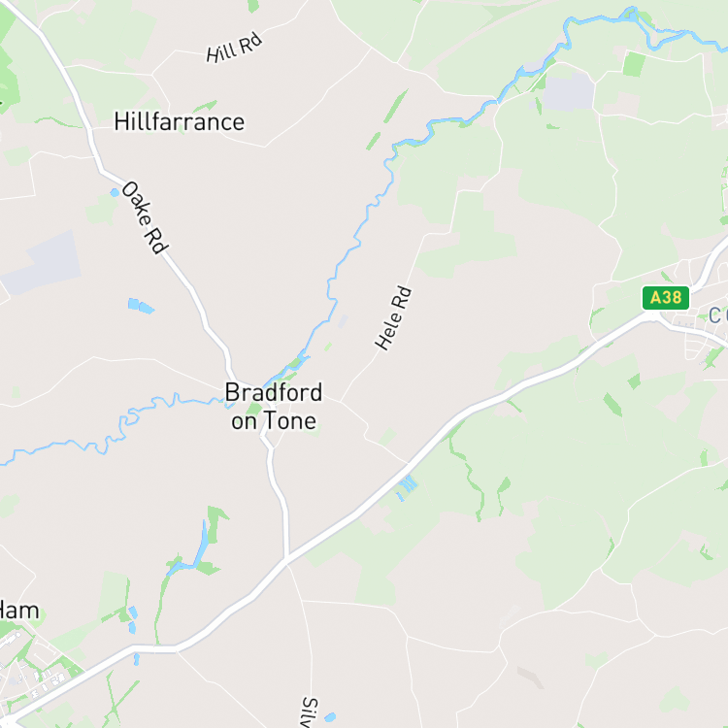
Task: Select the small pond near the Silv label
Action: pos(330,717)
